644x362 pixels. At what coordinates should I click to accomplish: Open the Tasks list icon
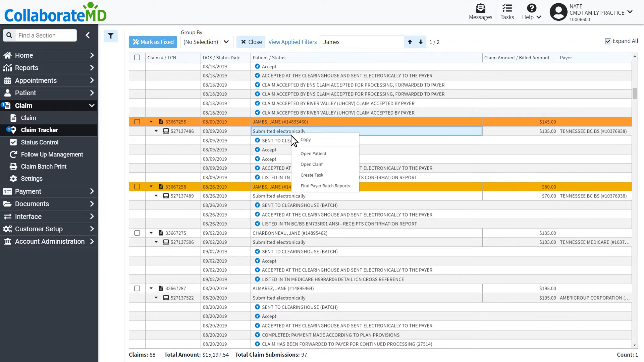tap(507, 12)
